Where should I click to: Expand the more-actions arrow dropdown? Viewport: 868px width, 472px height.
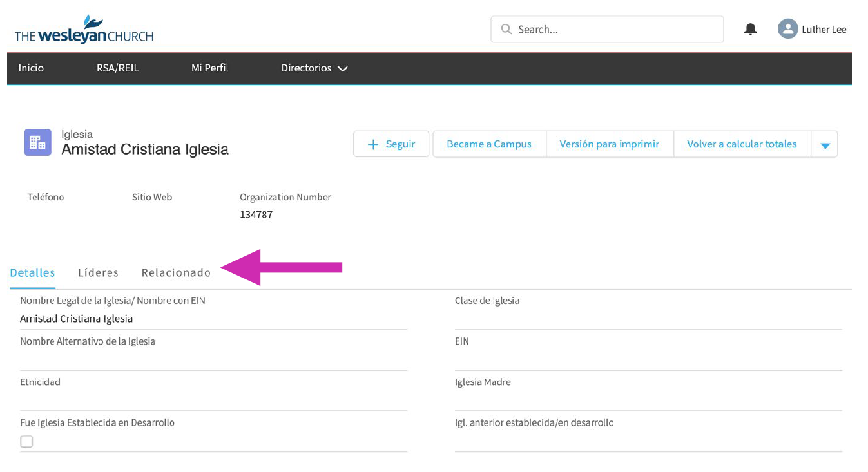click(x=825, y=145)
